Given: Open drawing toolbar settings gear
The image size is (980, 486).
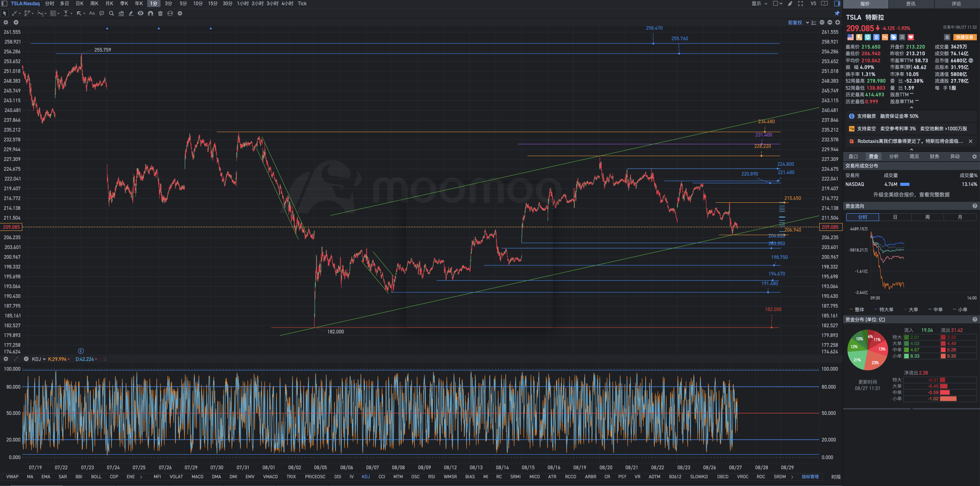Looking at the screenshot, I should (x=180, y=13).
